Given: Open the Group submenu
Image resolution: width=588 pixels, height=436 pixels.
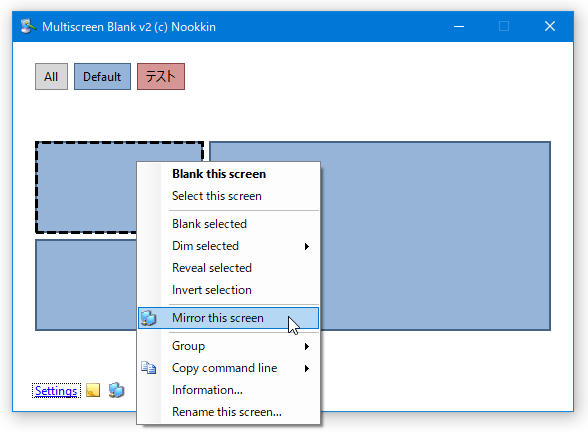Looking at the screenshot, I should pyautogui.click(x=228, y=346).
